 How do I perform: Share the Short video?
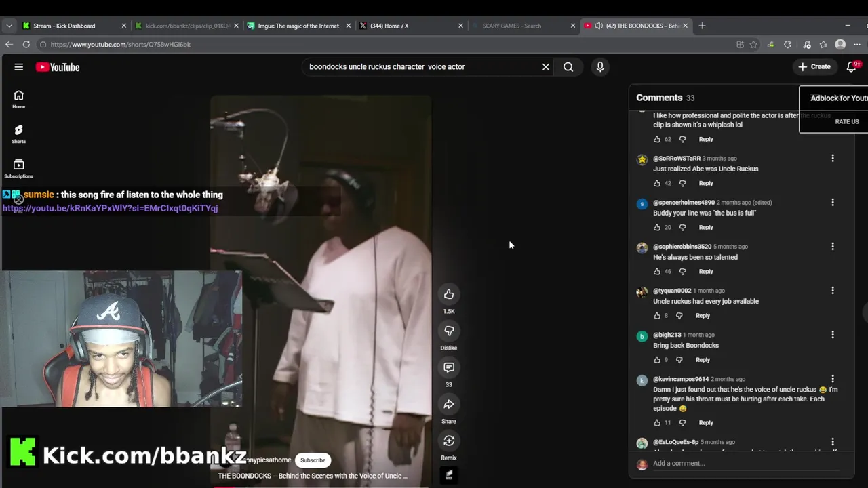point(449,405)
